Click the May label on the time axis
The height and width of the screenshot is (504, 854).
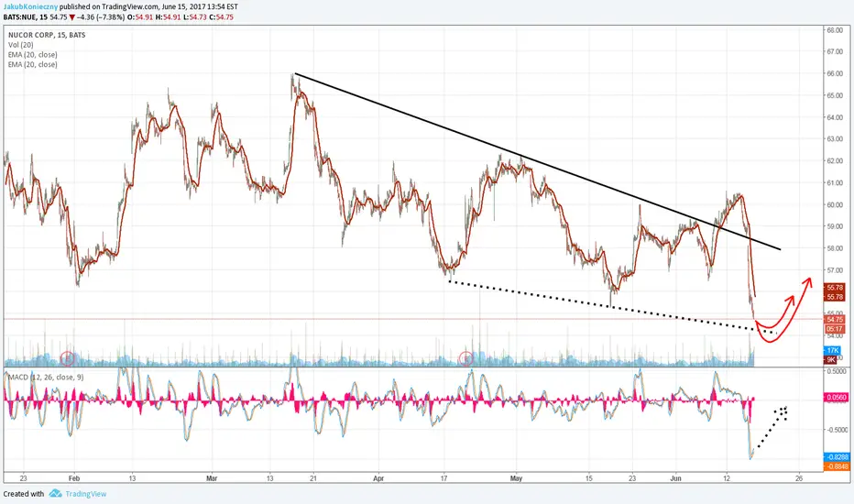tap(516, 478)
